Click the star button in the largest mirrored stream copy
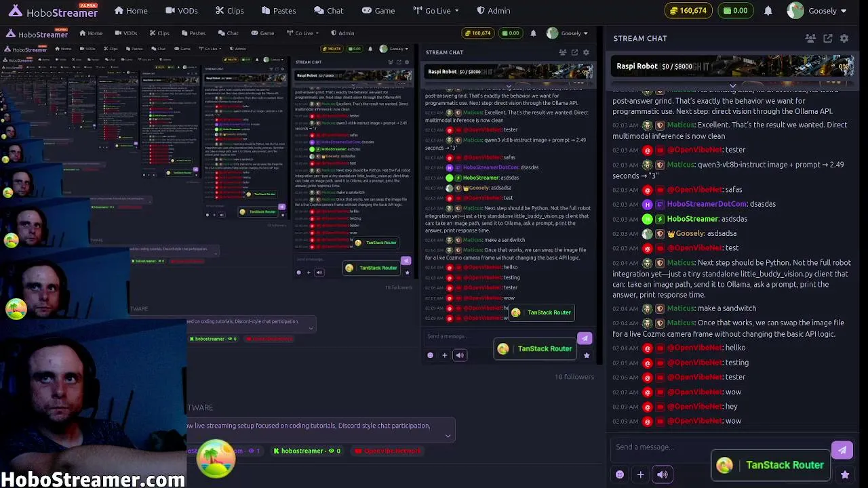 (587, 355)
